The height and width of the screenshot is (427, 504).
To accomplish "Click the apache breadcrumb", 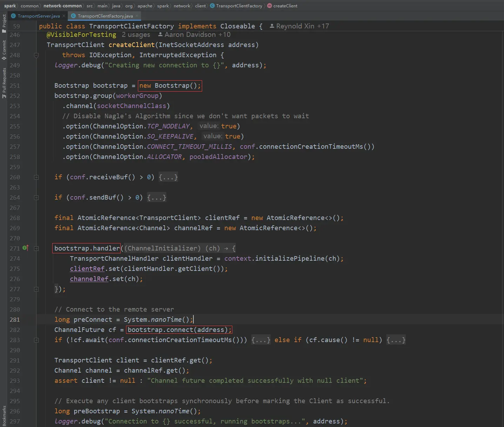I will (x=145, y=6).
